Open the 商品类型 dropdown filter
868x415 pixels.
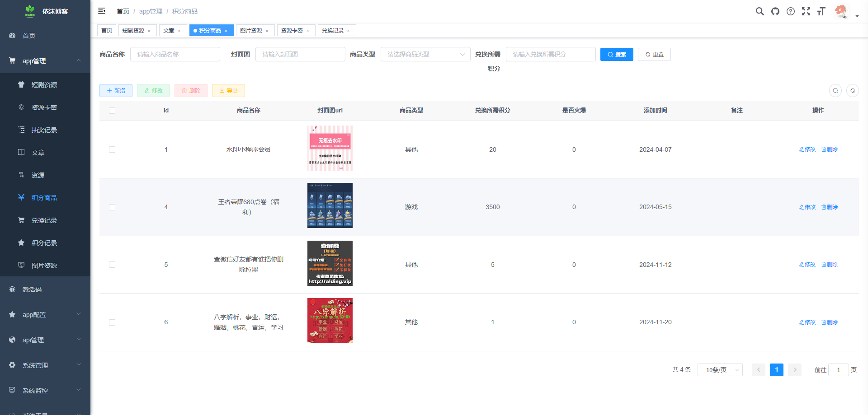point(425,54)
